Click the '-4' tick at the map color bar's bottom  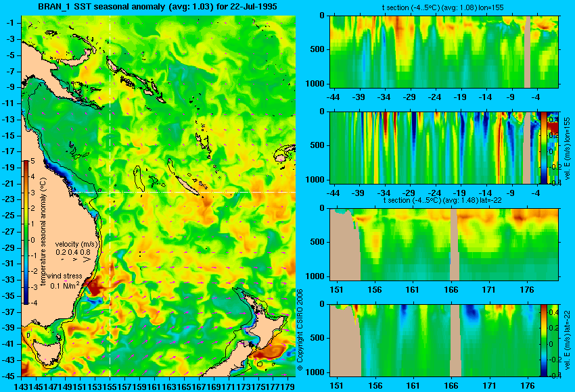[33, 303]
